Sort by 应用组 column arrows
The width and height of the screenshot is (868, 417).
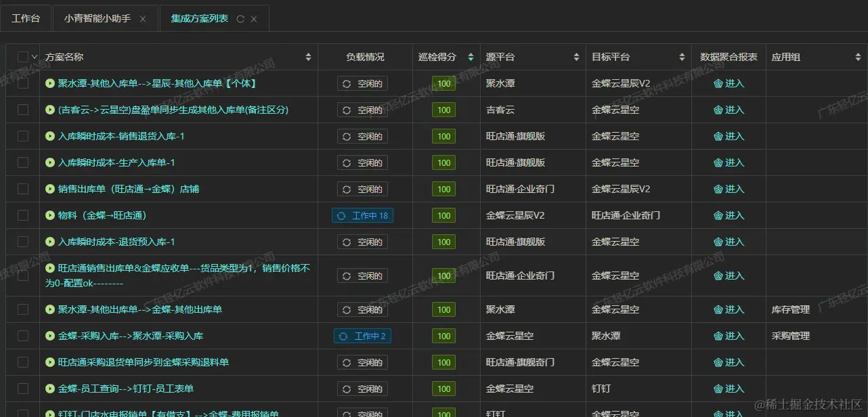click(858, 58)
